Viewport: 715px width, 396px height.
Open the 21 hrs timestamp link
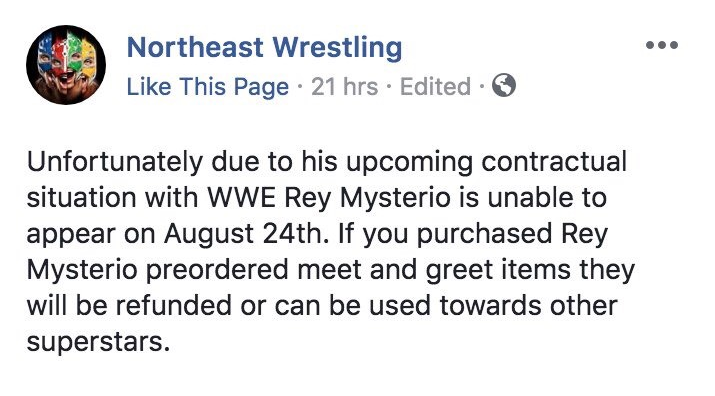pos(345,86)
